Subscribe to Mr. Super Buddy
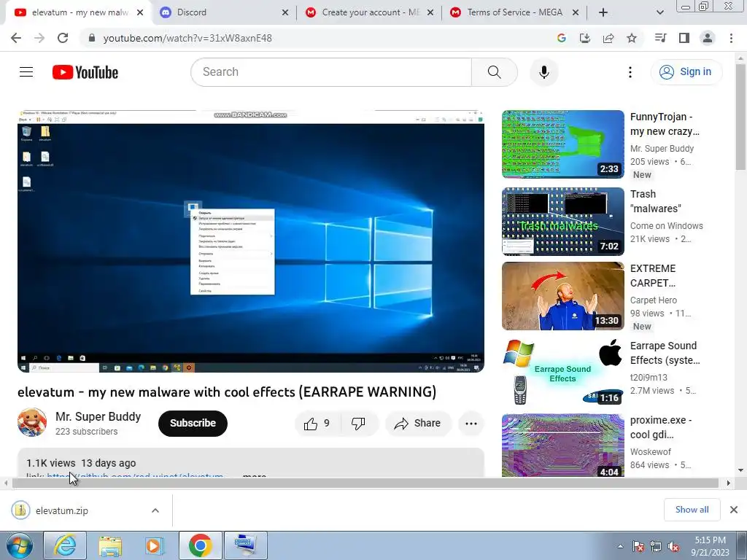747x560 pixels. tap(193, 424)
